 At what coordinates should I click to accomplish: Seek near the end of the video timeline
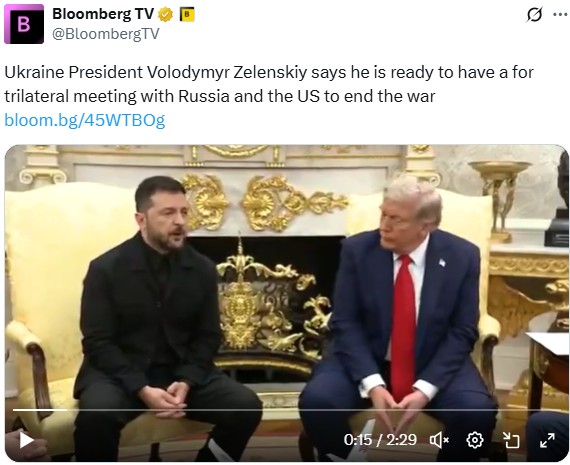545,410
